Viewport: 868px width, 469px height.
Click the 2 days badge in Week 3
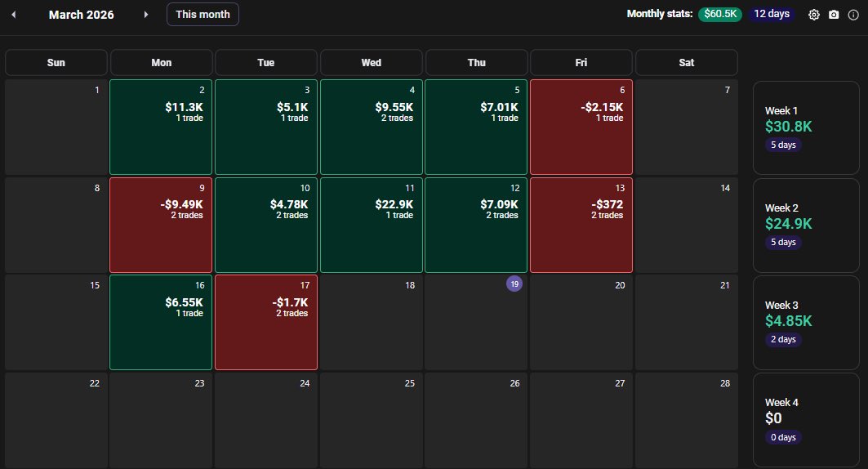pyautogui.click(x=783, y=339)
